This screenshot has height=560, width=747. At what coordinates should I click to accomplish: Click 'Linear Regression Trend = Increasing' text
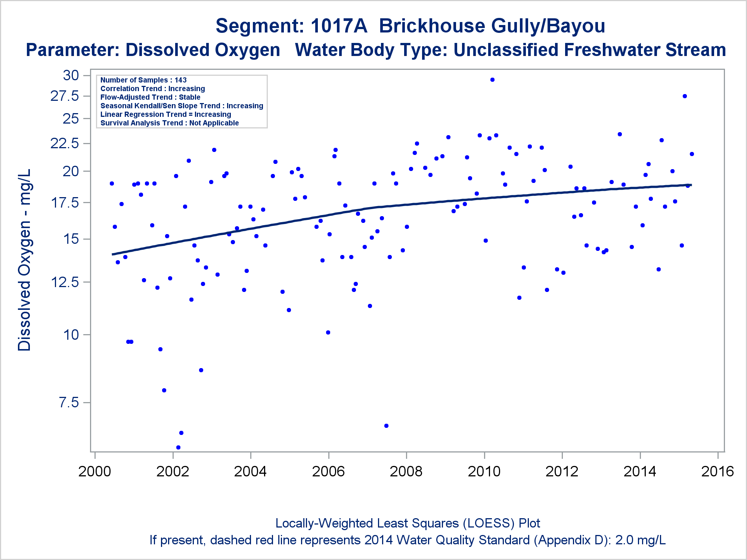tap(165, 114)
